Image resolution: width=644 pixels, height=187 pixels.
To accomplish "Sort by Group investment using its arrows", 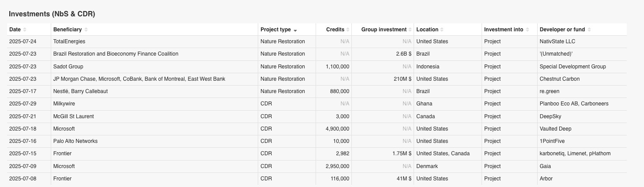I will (410, 30).
